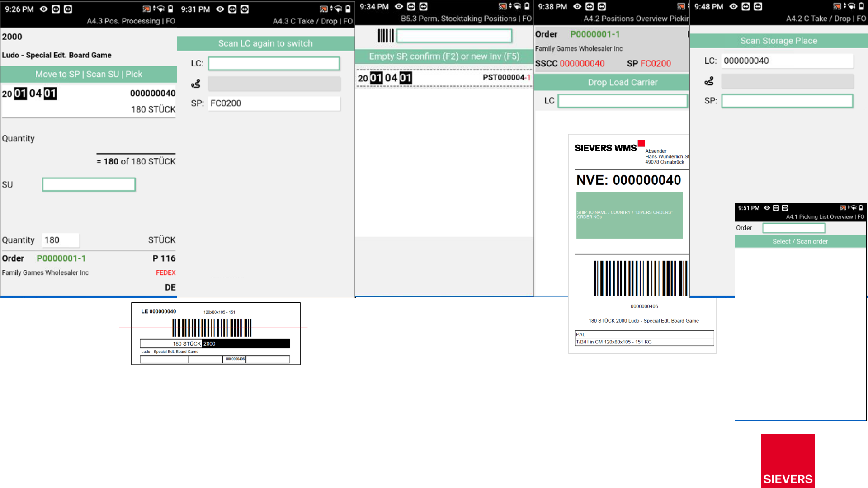
Task: Tap the SSCC number 000000040
Action: click(x=582, y=64)
